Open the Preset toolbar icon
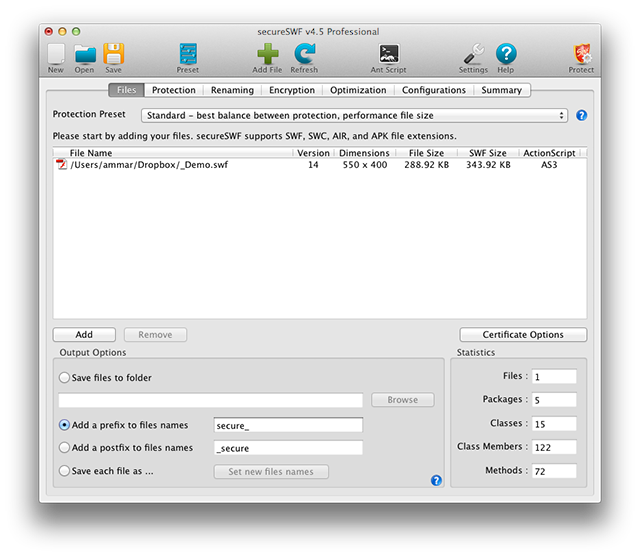 coord(187,55)
